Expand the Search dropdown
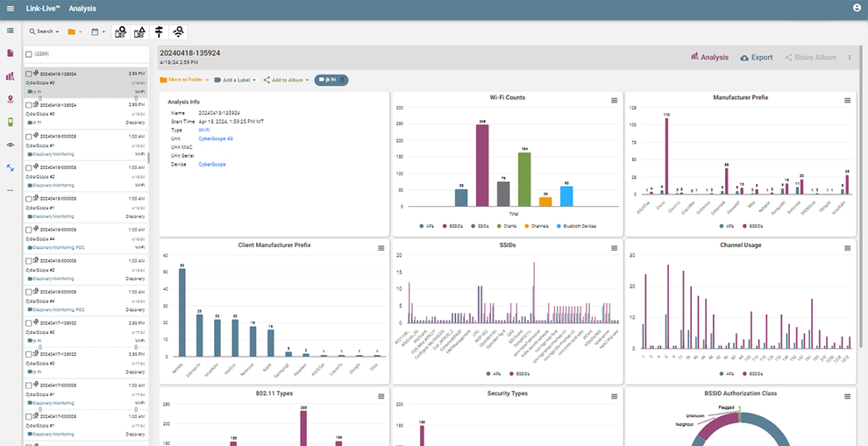The height and width of the screenshot is (446, 868). click(44, 32)
